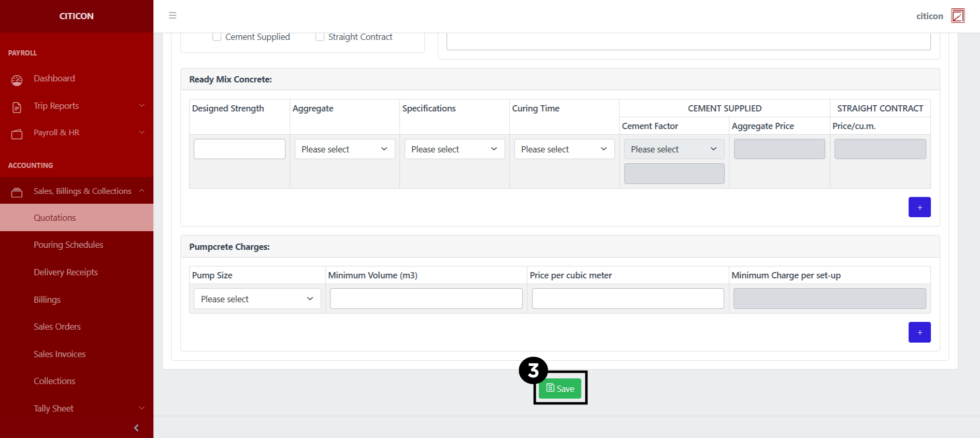Click the Sales, Billings & Collections icon
980x438 pixels.
click(x=17, y=192)
